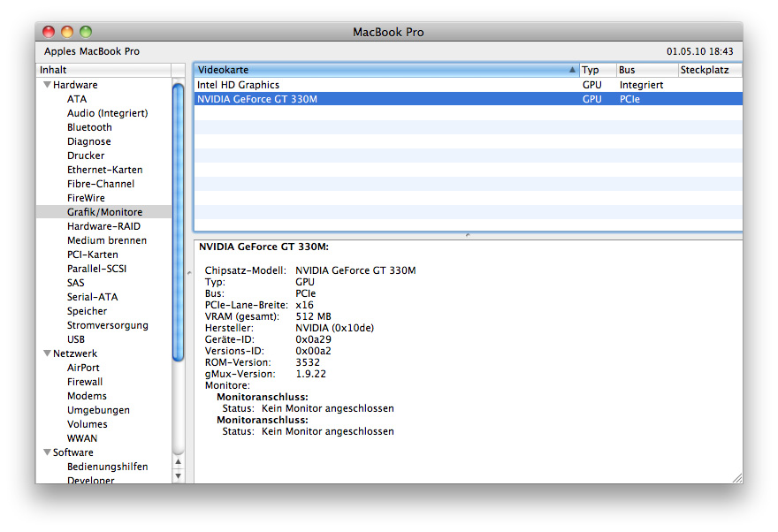The height and width of the screenshot is (532, 778).
Task: Select Volumes under Netzwerk
Action: 87,424
